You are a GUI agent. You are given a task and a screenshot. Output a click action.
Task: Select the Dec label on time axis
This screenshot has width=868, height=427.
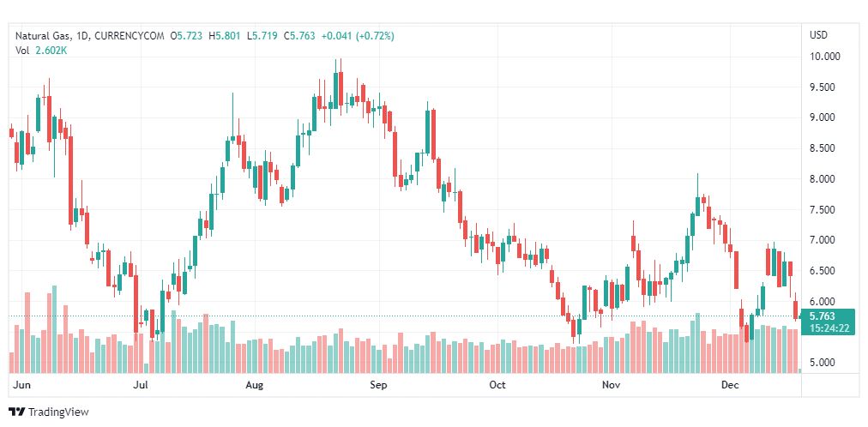pos(730,386)
